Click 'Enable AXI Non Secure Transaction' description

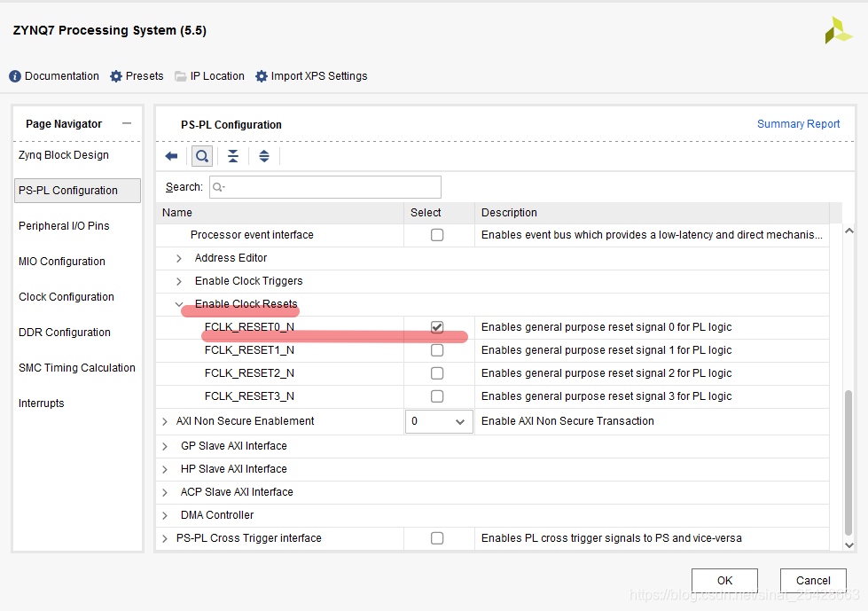pos(567,421)
